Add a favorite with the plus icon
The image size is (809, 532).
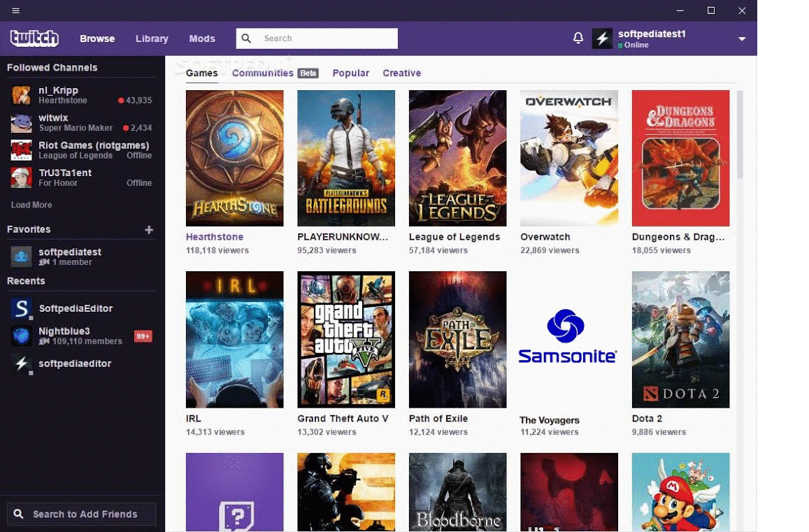point(149,229)
